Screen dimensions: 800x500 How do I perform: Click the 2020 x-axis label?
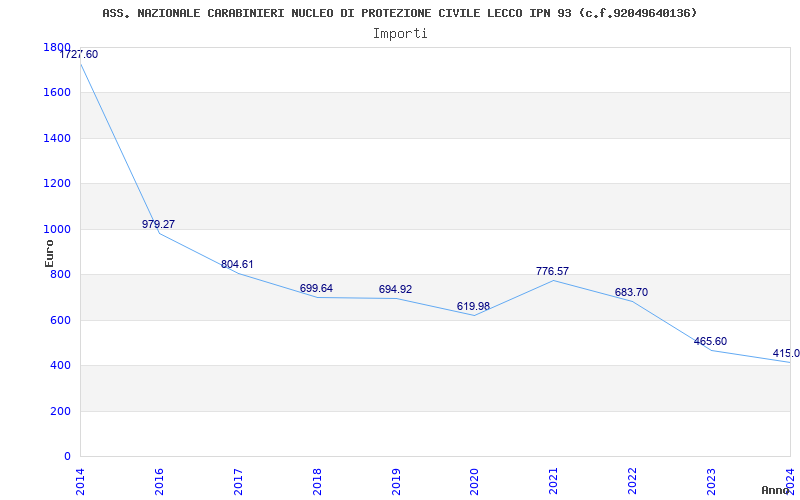(x=474, y=481)
